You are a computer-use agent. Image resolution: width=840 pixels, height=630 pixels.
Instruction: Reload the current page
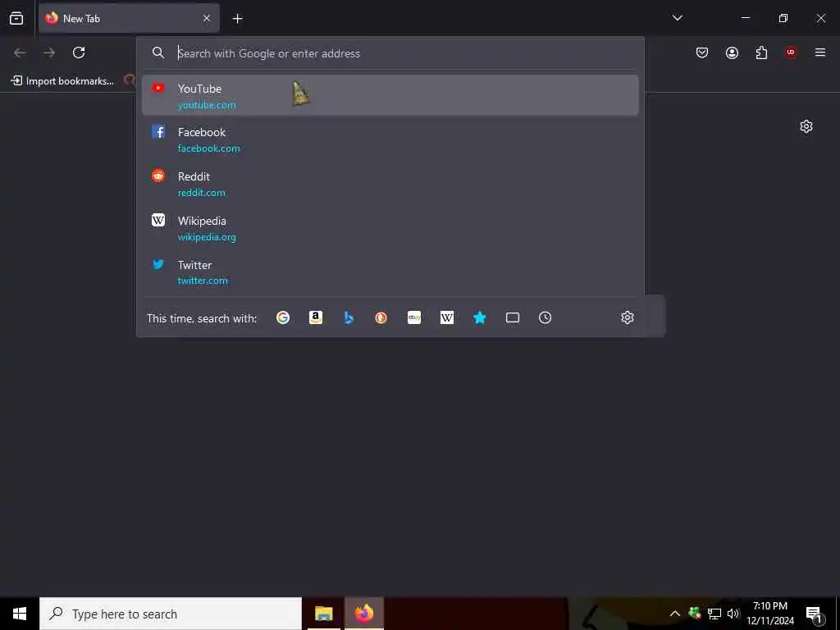(x=79, y=52)
